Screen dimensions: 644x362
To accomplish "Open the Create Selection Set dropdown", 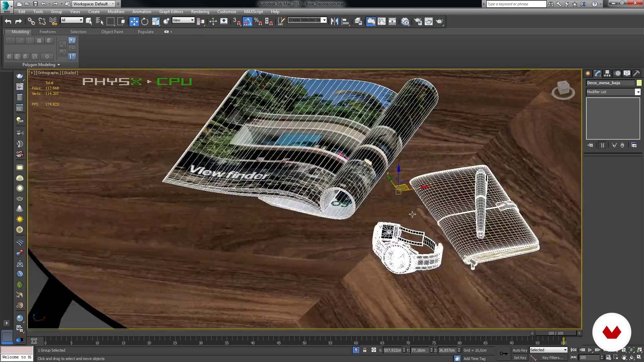I will pos(307,20).
